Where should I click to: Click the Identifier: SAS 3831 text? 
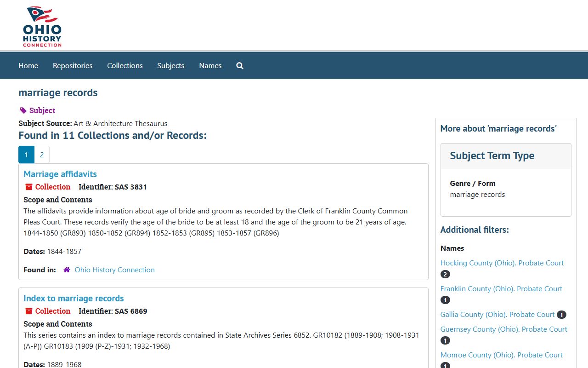tap(113, 187)
